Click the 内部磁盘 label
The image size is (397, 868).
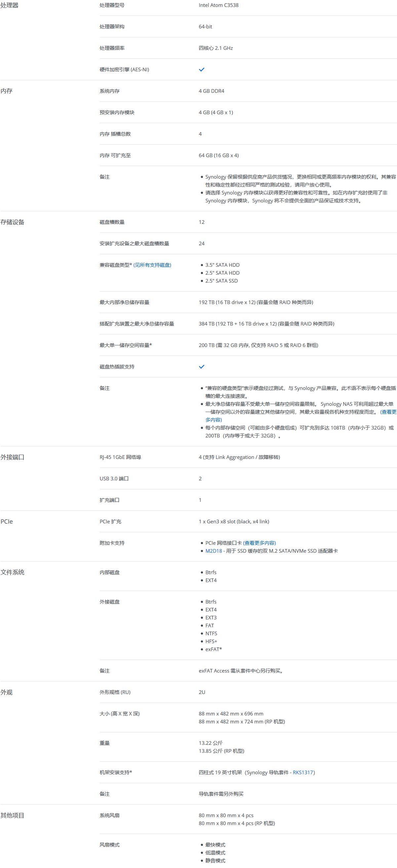click(110, 572)
